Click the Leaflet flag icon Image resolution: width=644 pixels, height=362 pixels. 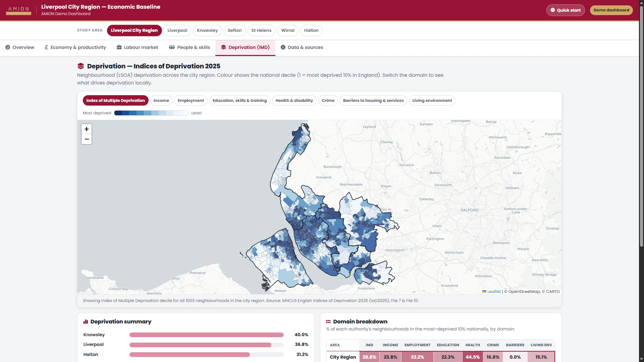coord(484,292)
